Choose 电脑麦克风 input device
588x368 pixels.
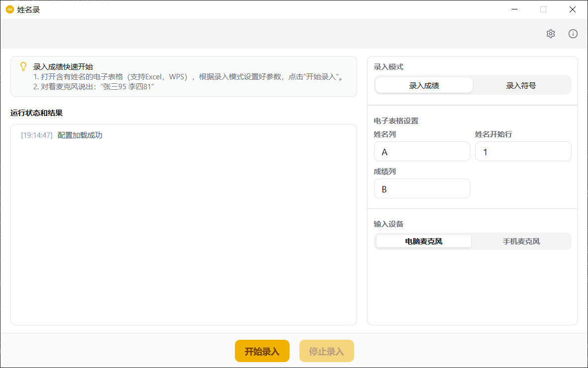click(424, 242)
